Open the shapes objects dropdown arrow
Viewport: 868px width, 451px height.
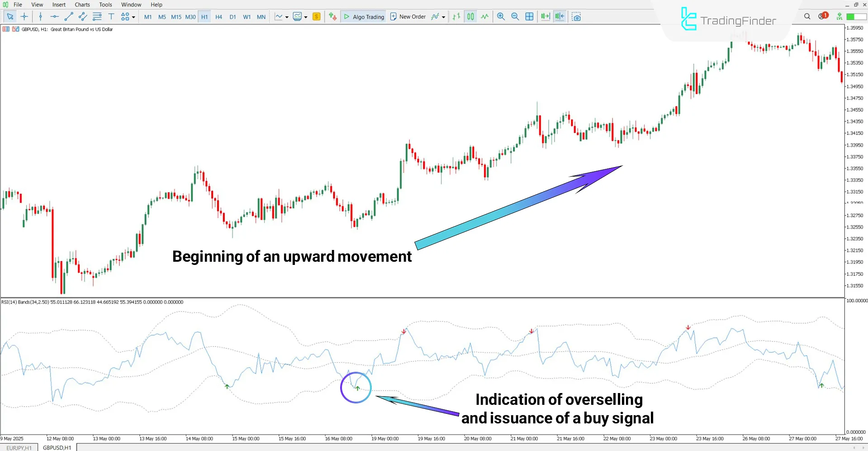point(133,17)
